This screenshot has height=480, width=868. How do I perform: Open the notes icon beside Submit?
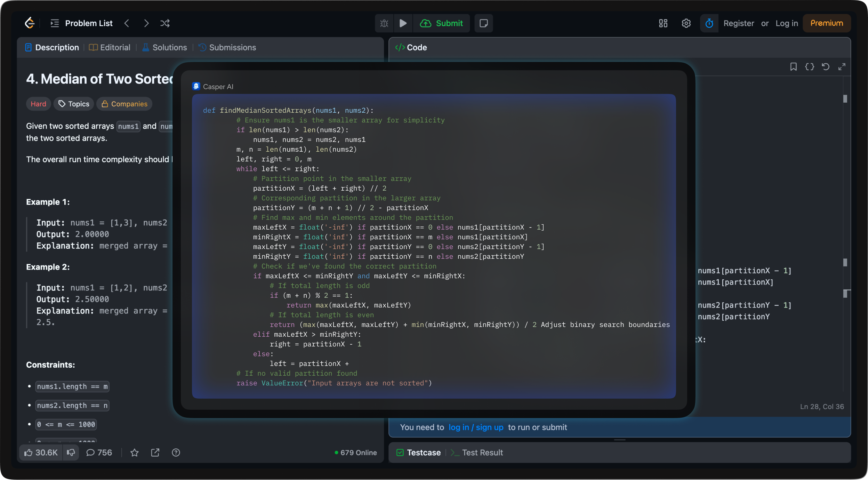tap(483, 23)
